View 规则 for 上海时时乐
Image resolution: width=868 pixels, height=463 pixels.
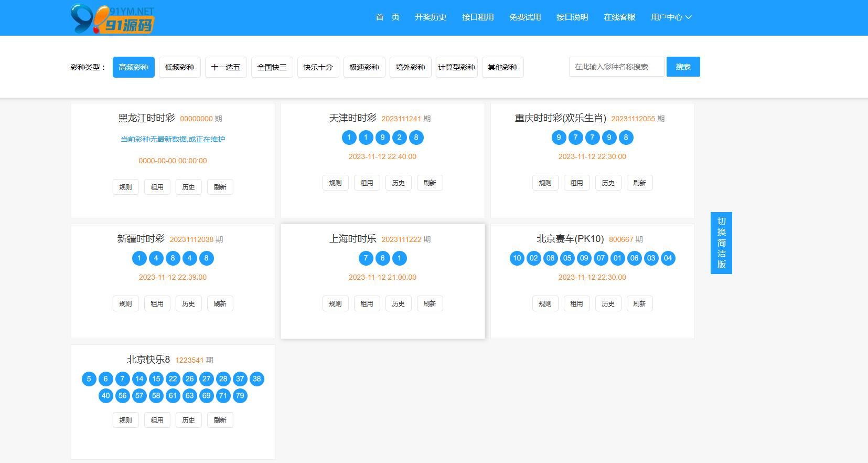(336, 303)
